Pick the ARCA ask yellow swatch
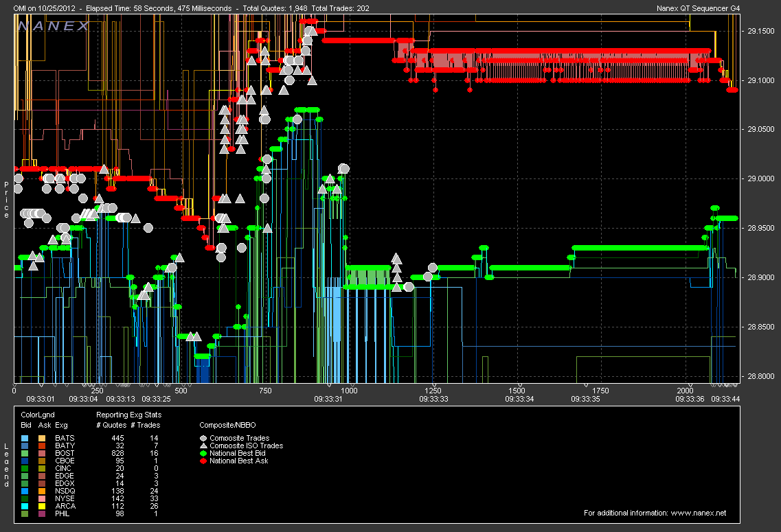 (x=42, y=506)
